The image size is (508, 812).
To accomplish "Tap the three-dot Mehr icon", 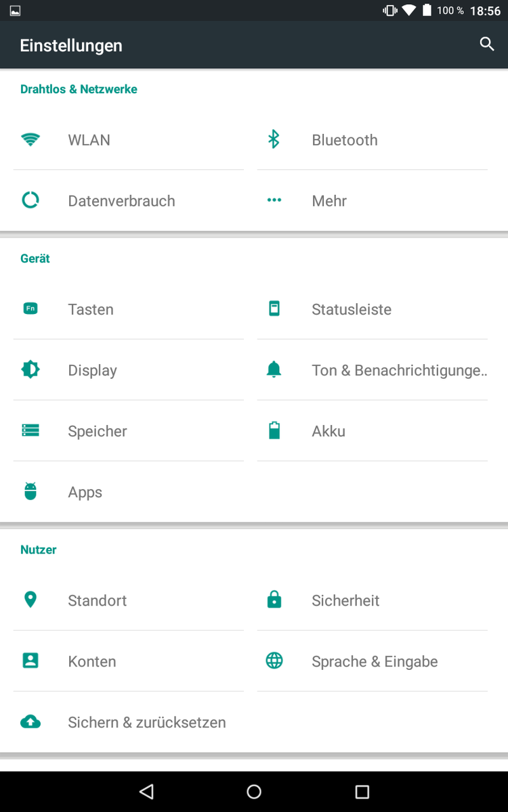I will (274, 201).
